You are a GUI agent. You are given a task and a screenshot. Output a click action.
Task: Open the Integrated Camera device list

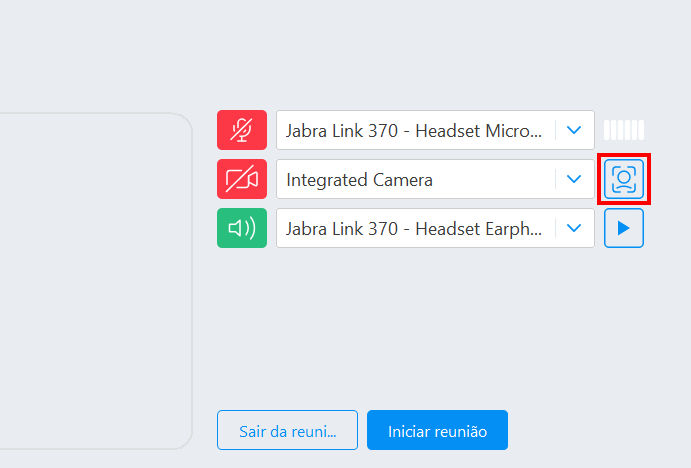click(x=435, y=179)
